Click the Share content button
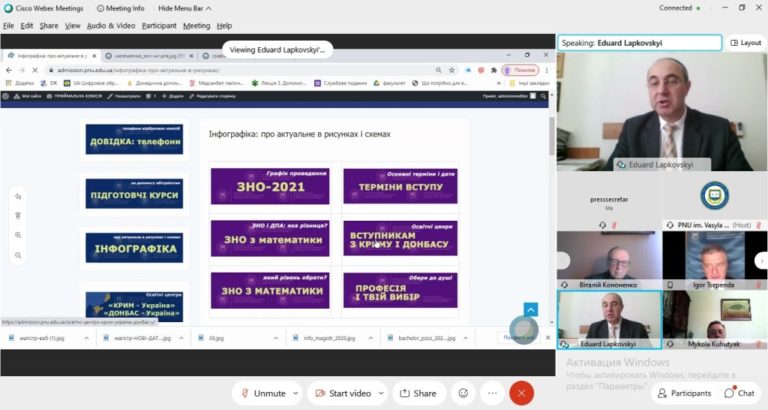Screen dimensions: 768x410 [418, 393]
